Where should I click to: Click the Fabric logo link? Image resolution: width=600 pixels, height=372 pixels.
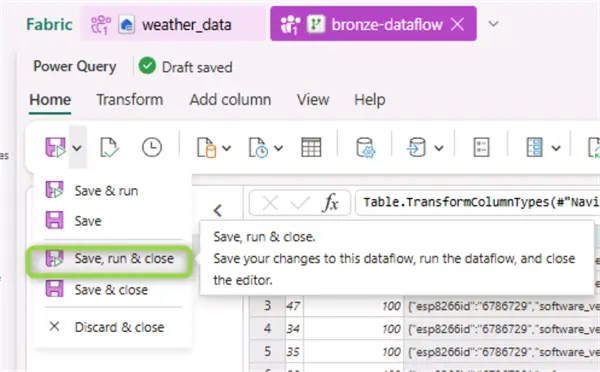point(49,24)
